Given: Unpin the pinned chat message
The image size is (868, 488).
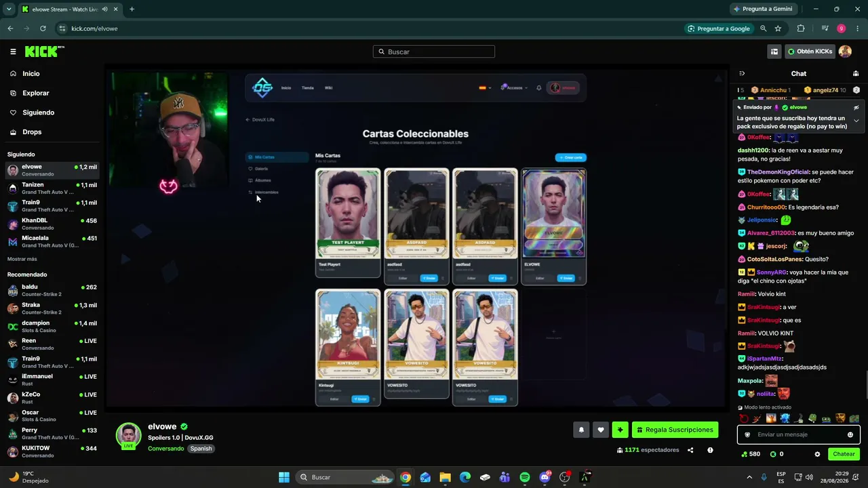Looking at the screenshot, I should [x=856, y=107].
